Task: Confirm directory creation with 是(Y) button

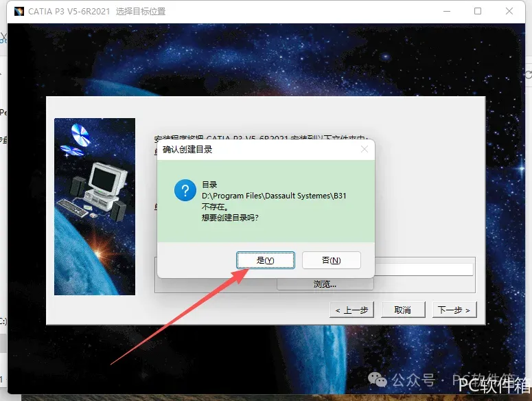Action: [266, 260]
